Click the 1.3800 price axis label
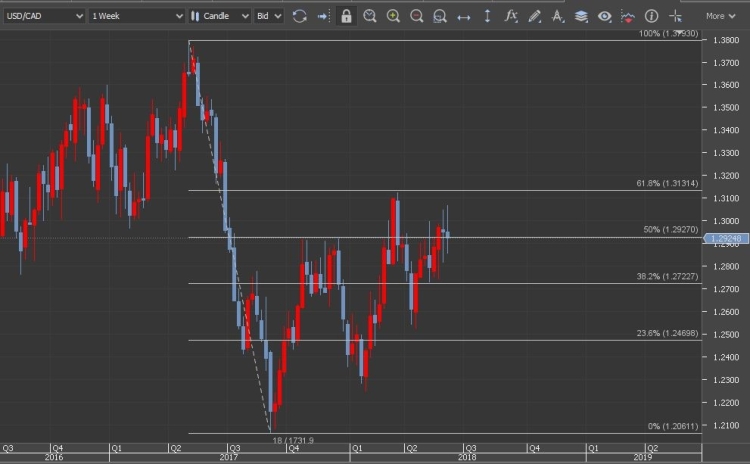The height and width of the screenshot is (464, 750). coord(726,40)
